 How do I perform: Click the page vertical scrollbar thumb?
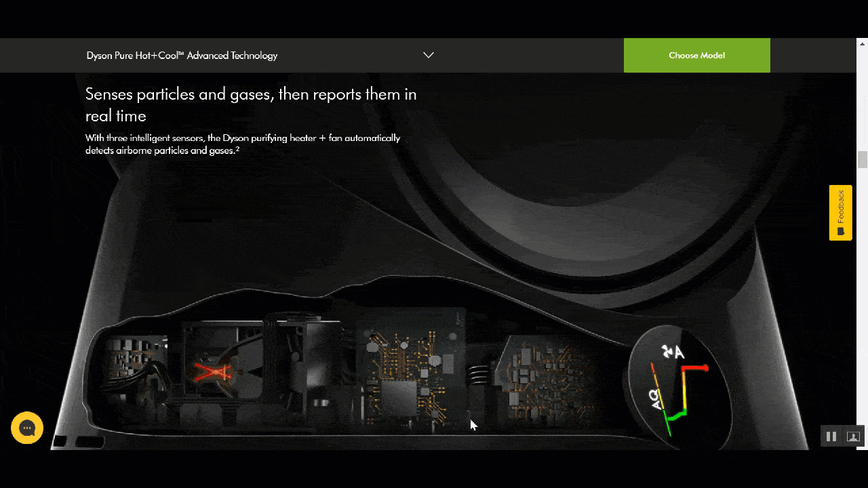tap(863, 160)
